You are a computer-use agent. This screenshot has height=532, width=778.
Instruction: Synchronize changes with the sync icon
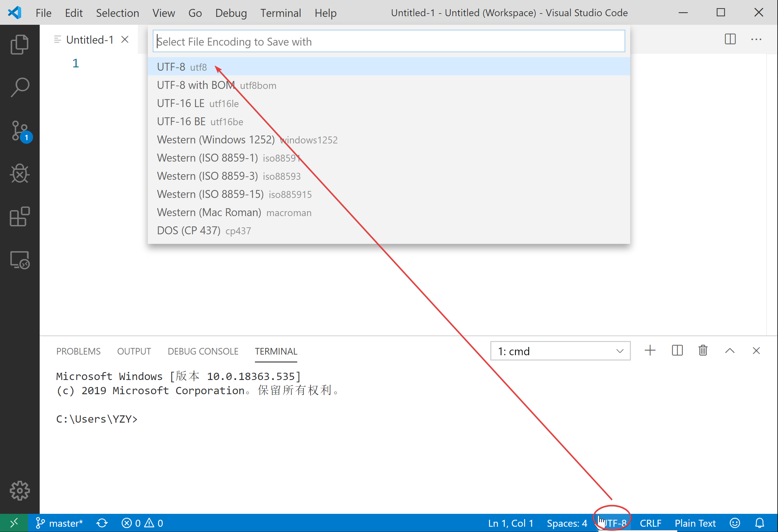[102, 523]
